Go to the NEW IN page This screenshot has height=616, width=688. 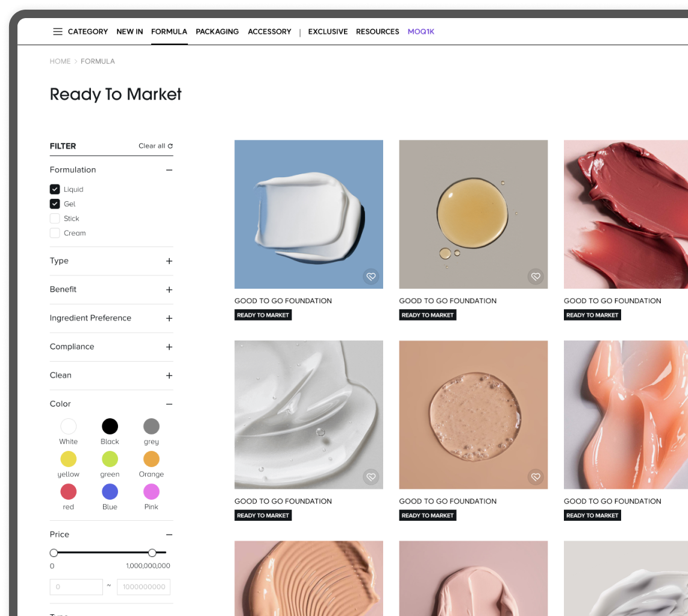[130, 31]
